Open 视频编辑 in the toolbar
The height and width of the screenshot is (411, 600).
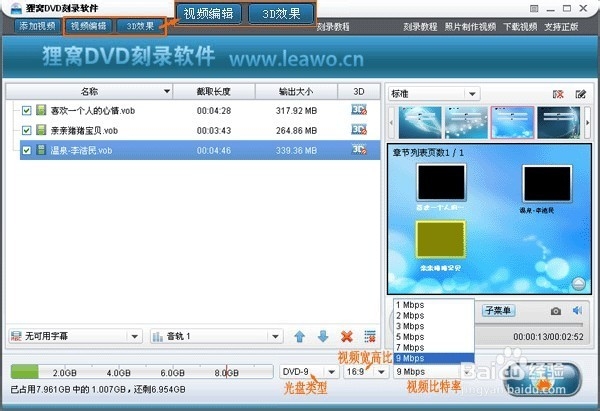click(x=89, y=26)
